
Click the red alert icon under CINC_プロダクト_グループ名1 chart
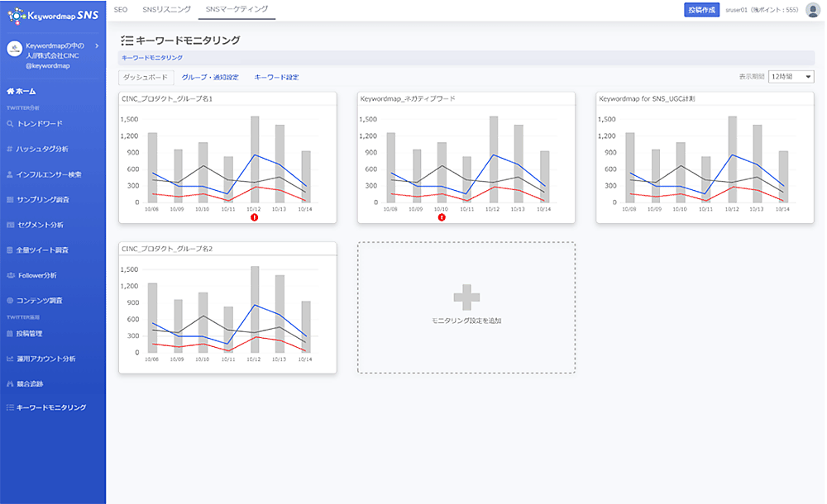point(254,217)
